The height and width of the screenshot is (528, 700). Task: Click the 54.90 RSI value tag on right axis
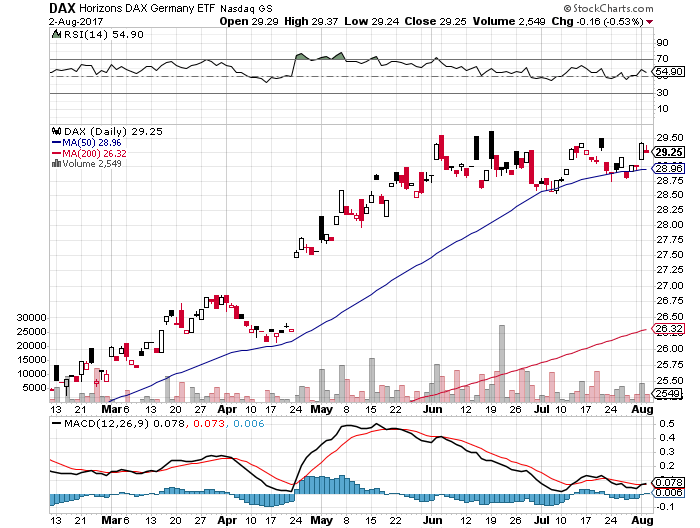[668, 73]
